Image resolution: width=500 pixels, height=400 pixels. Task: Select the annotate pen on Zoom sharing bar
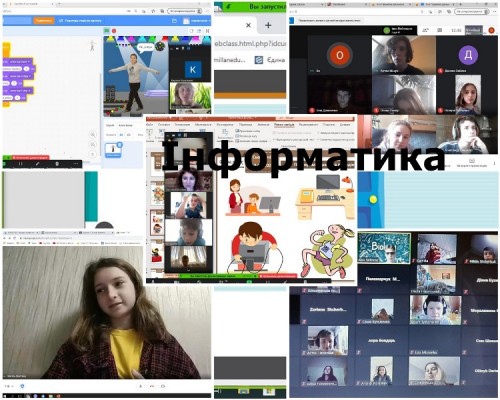pos(38,164)
